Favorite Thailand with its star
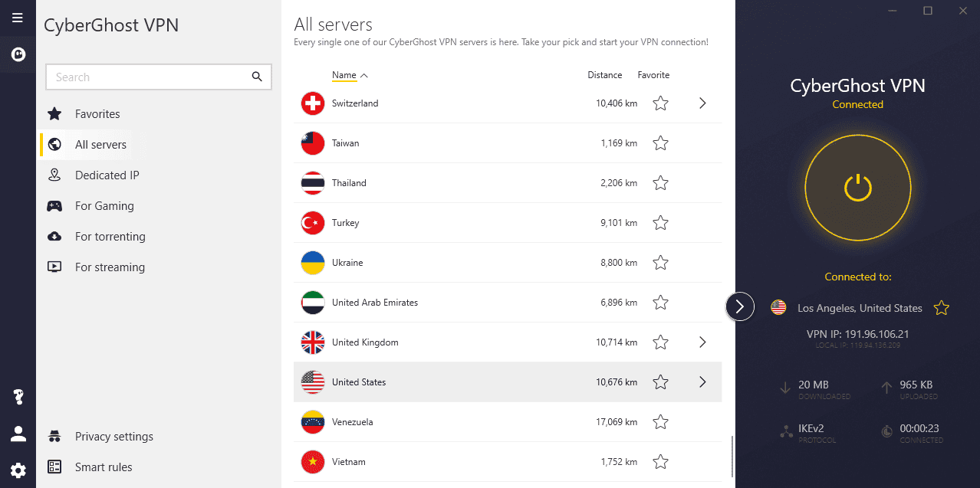Viewport: 980px width, 488px height. 660,183
